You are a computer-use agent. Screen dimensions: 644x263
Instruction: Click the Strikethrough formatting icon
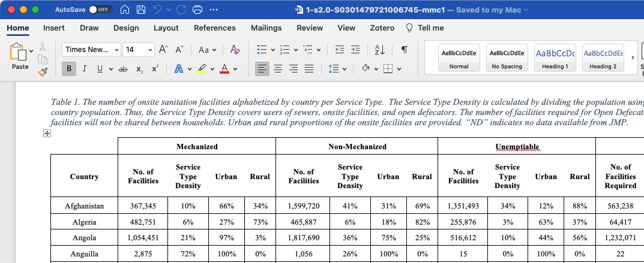click(x=123, y=69)
